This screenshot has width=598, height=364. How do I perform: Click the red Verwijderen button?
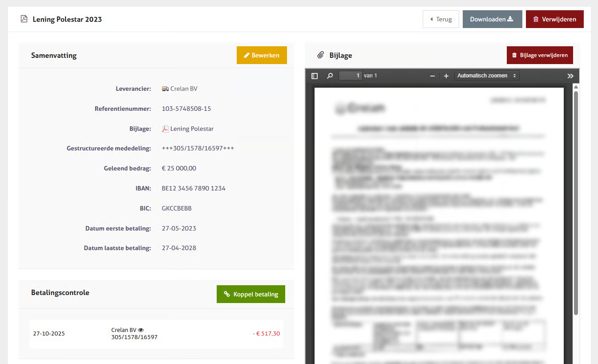554,19
